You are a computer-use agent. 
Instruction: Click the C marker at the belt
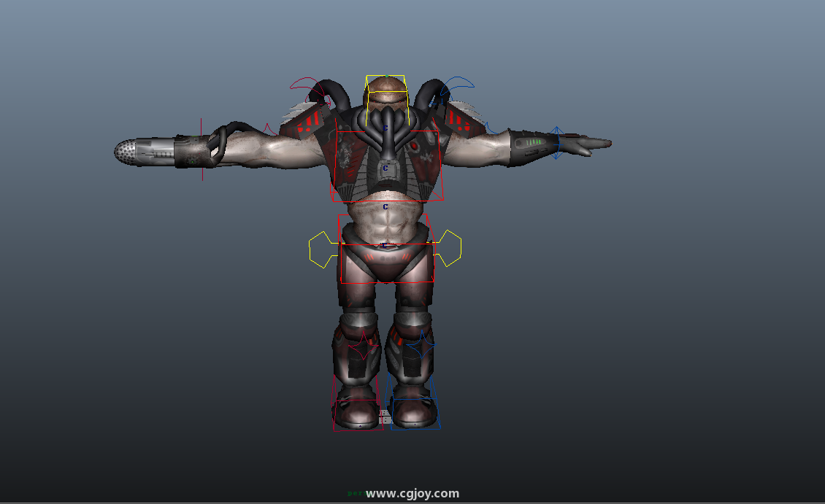pyautogui.click(x=383, y=245)
